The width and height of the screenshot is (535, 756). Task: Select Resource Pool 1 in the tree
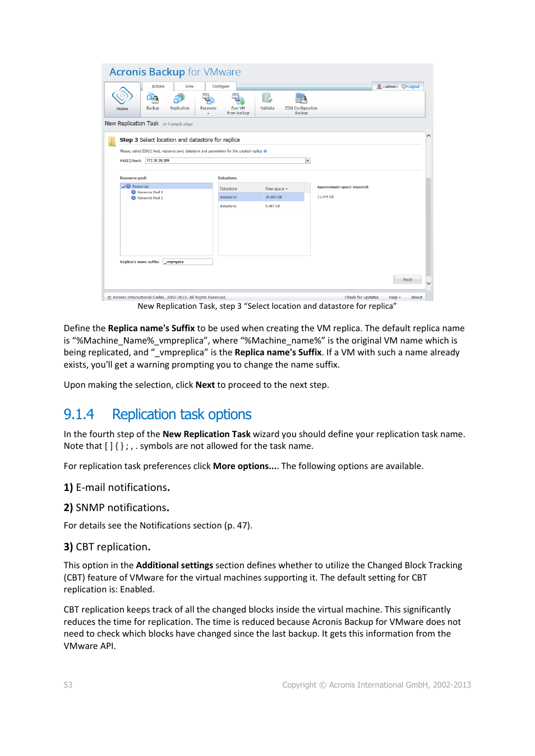point(150,192)
